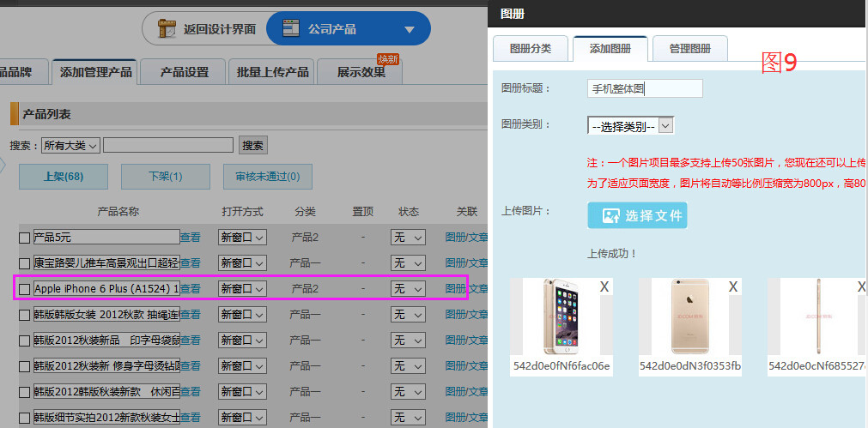This screenshot has width=868, height=428.
Task: Remove the second uploaded gold iPhone back image
Action: pyautogui.click(x=733, y=286)
